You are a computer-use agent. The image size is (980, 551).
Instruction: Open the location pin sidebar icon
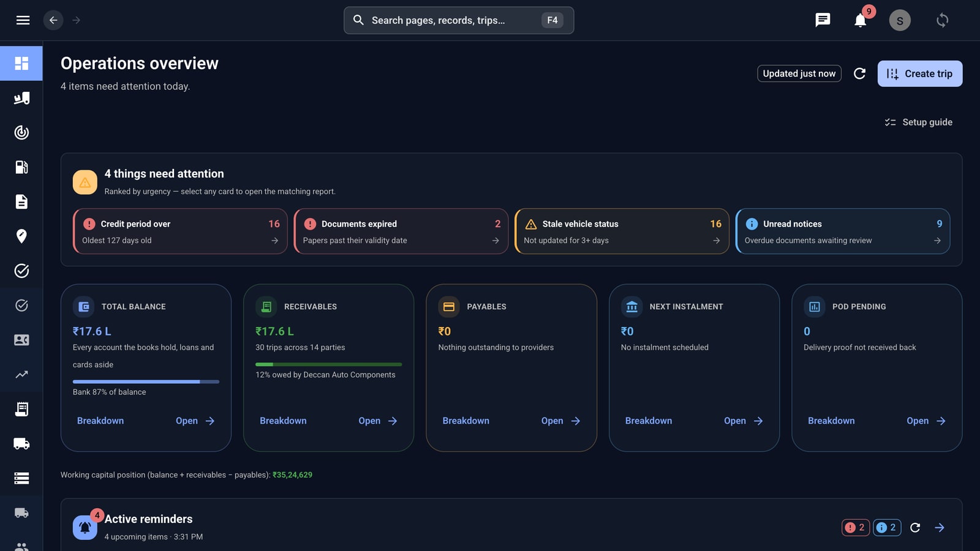tap(21, 236)
